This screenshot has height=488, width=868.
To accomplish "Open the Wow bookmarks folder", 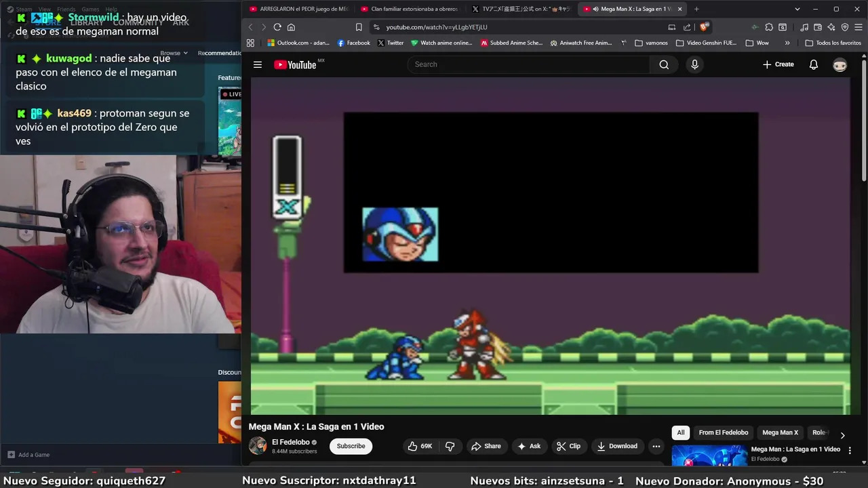I will click(757, 43).
